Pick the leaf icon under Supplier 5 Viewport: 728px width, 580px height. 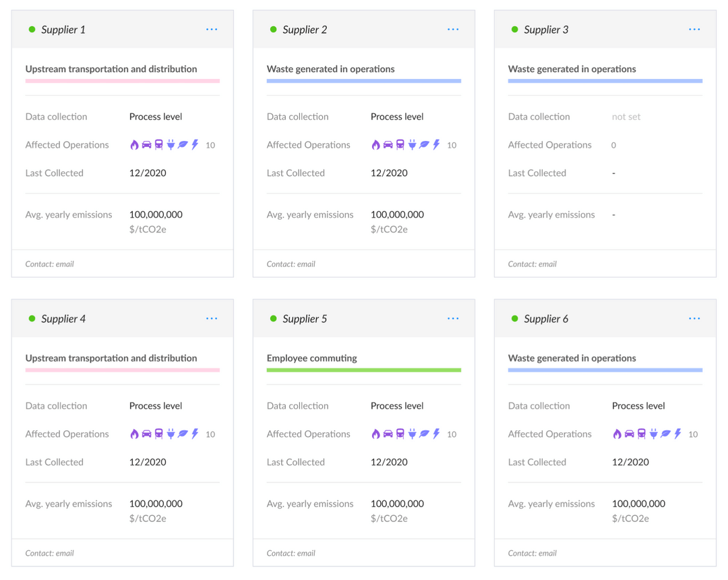(425, 434)
